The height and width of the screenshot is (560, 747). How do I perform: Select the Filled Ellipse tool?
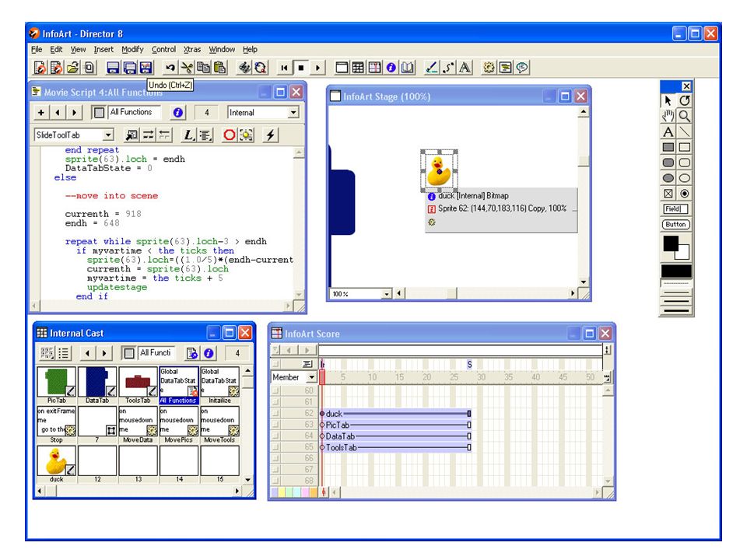click(x=668, y=178)
